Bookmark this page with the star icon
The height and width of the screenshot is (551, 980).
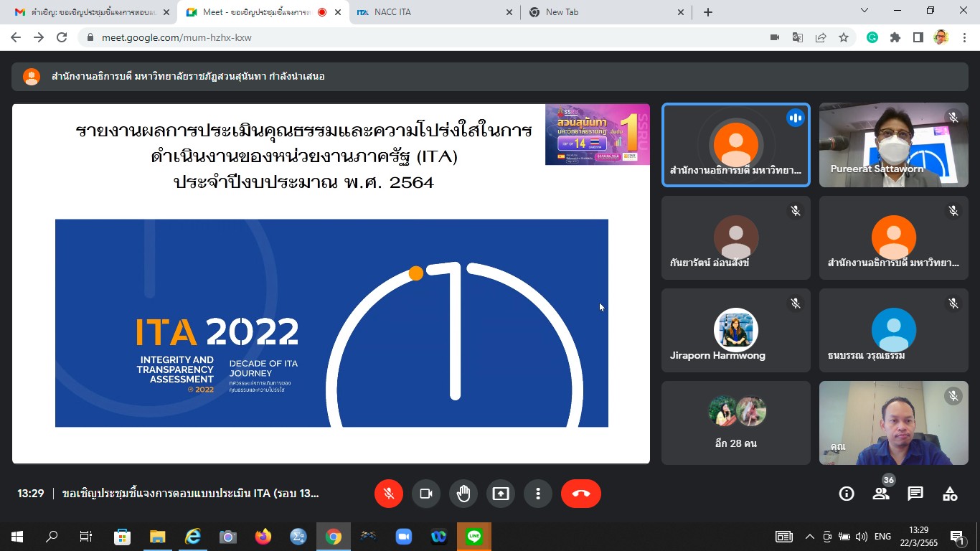tap(844, 37)
